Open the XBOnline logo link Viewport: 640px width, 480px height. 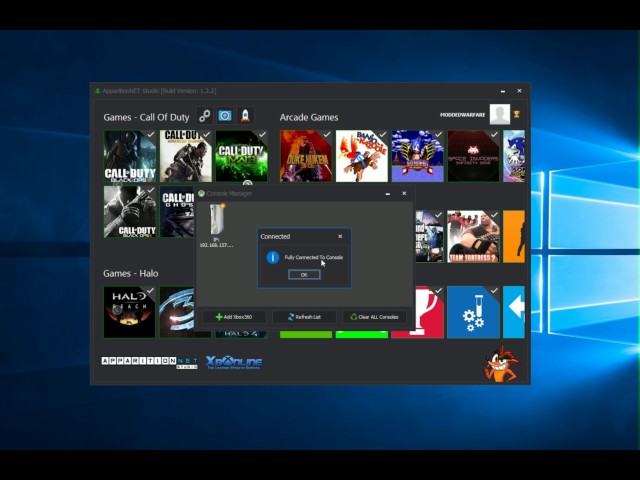pos(234,362)
